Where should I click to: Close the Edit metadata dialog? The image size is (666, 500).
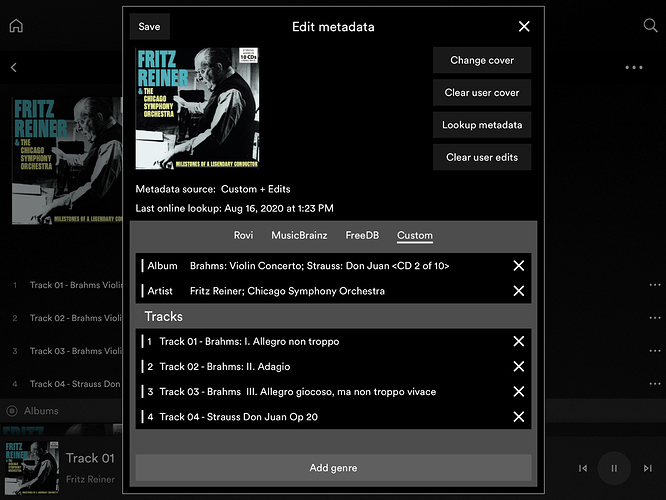click(524, 26)
